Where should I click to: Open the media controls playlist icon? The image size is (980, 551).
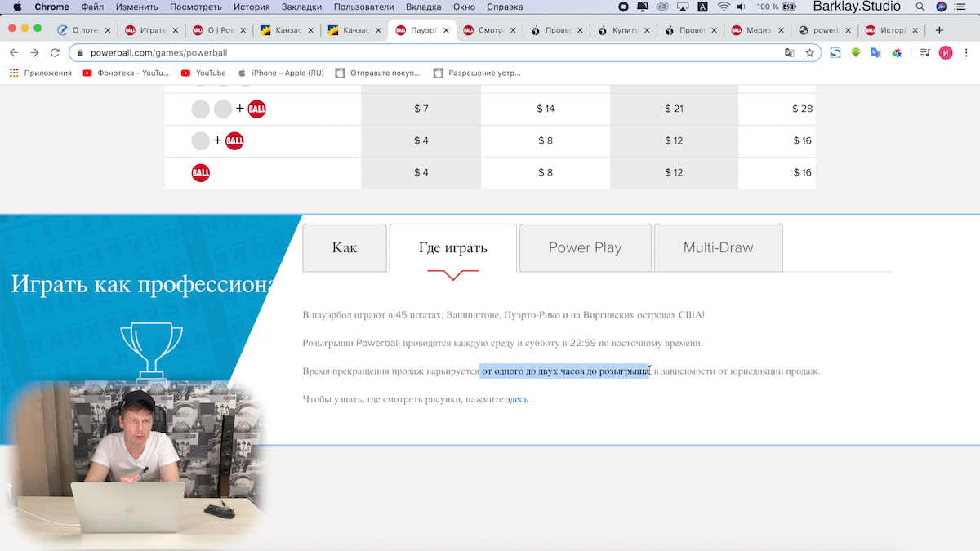[924, 52]
